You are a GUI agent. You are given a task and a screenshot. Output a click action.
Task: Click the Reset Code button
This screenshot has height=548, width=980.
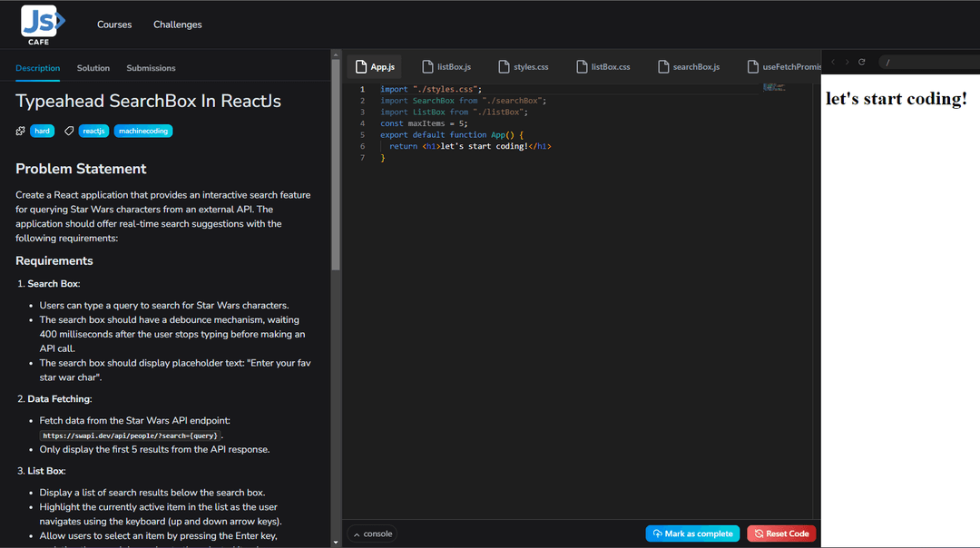(x=781, y=533)
